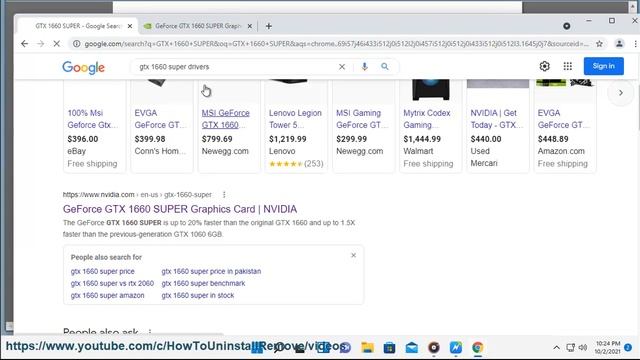Open the blue lightning app in taskbar
The image size is (640, 360).
(x=456, y=347)
